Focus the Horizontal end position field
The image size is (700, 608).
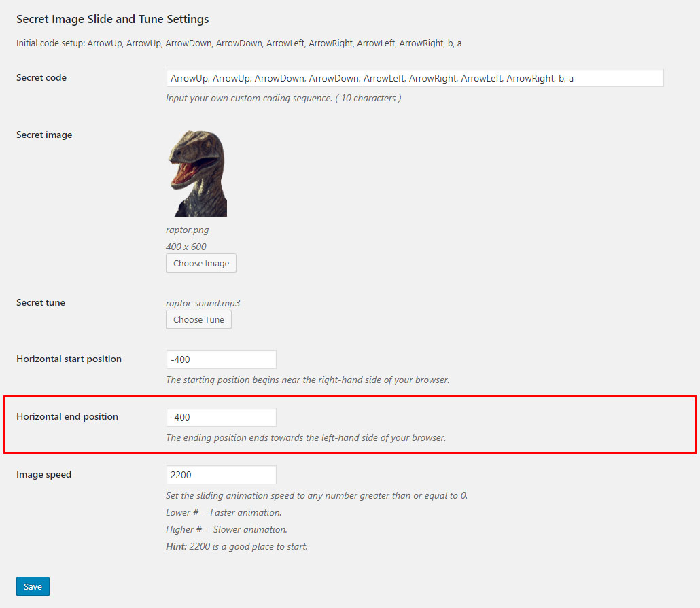pyautogui.click(x=221, y=417)
